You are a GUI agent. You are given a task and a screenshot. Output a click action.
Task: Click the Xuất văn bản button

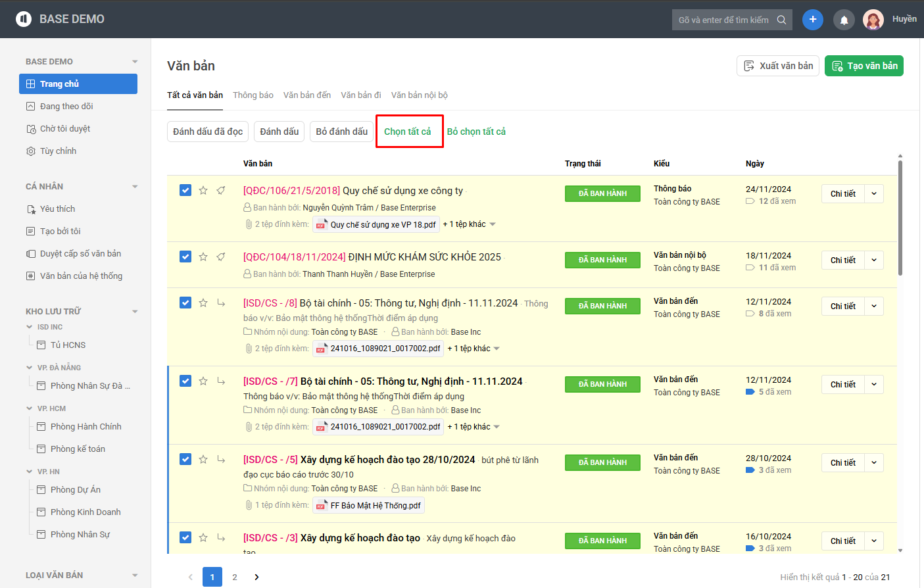point(778,66)
